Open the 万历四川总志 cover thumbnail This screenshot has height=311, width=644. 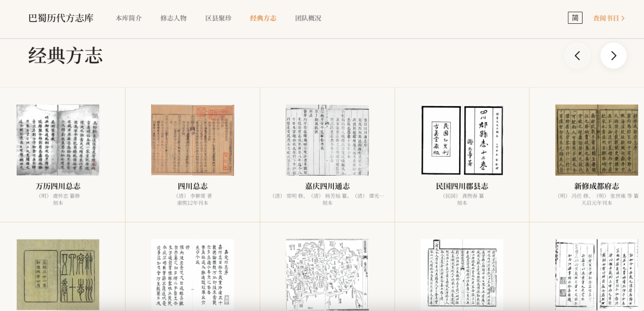tap(58, 140)
